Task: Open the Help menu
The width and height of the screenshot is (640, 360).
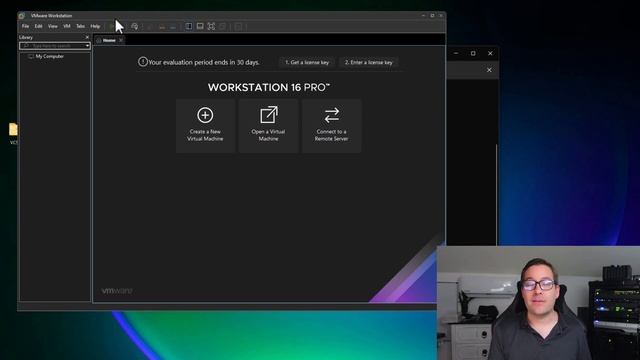Action: 95,26
